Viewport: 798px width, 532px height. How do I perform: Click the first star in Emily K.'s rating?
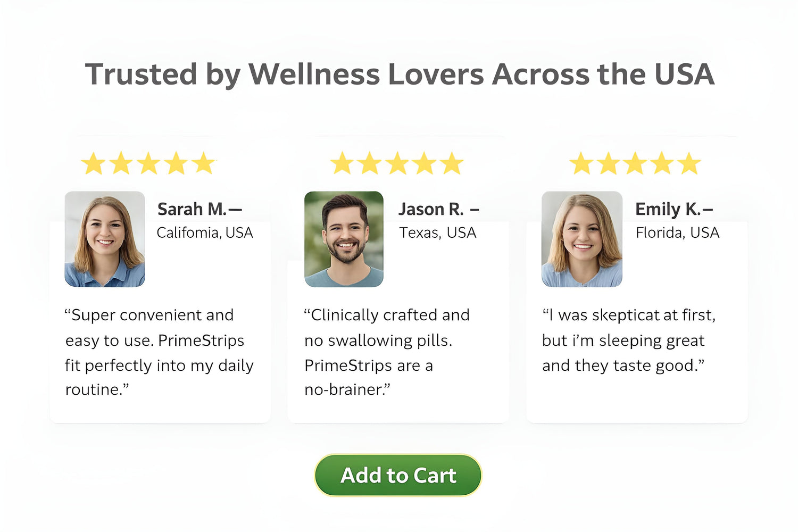pyautogui.click(x=581, y=164)
